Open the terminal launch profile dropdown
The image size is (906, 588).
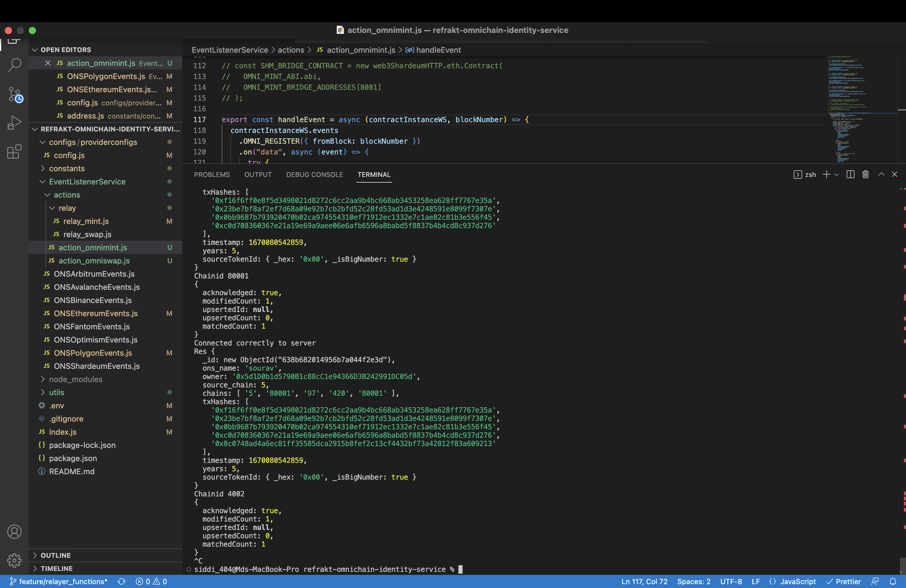pyautogui.click(x=836, y=175)
